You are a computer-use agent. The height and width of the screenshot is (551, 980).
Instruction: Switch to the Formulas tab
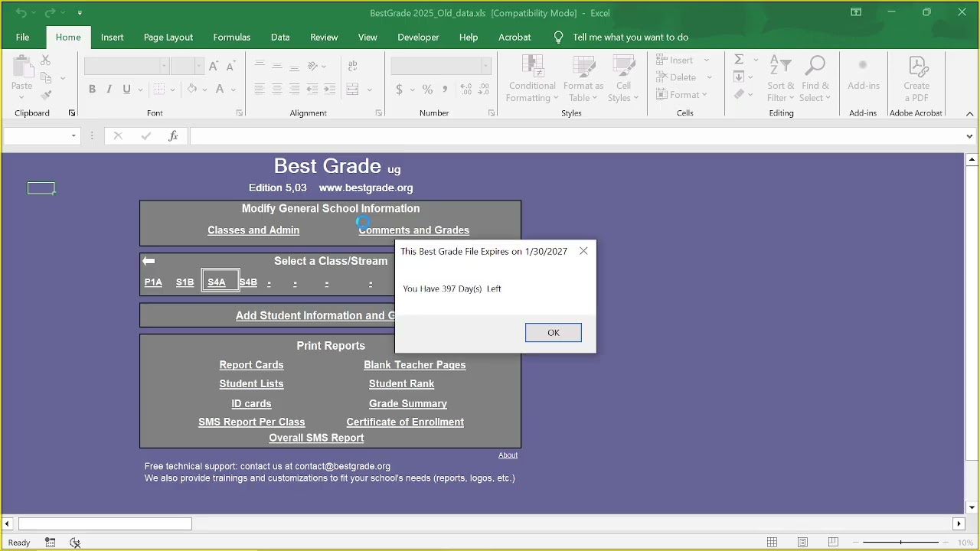point(232,37)
